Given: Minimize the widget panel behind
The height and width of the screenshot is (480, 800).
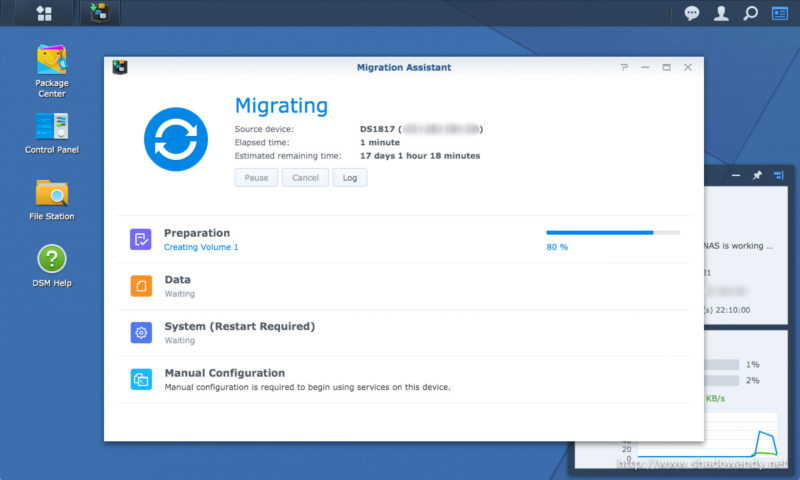Looking at the screenshot, I should point(736,175).
